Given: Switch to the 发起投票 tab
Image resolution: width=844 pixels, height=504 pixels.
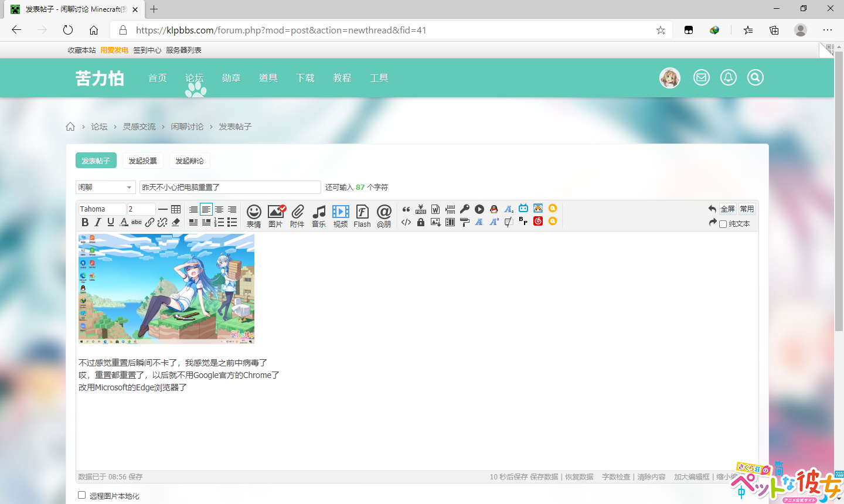Looking at the screenshot, I should (142, 161).
